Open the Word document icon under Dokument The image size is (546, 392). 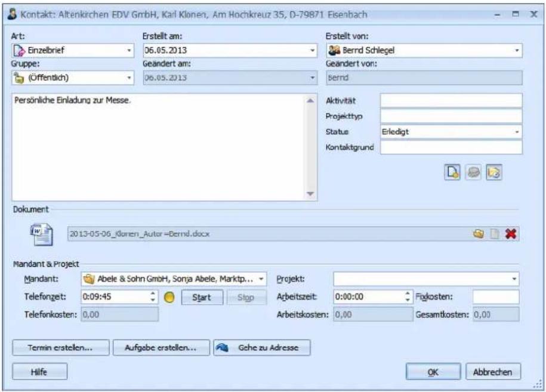42,234
